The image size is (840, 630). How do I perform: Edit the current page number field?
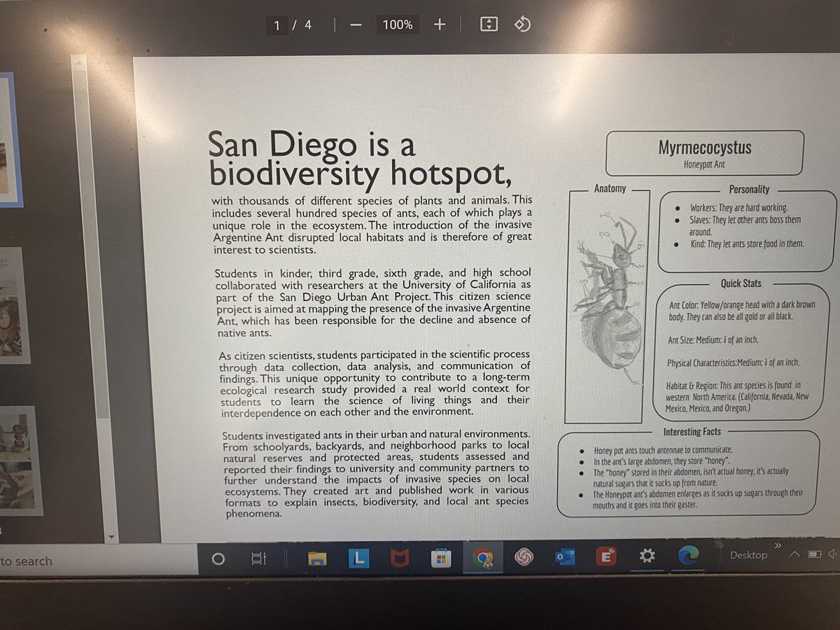pos(277,25)
